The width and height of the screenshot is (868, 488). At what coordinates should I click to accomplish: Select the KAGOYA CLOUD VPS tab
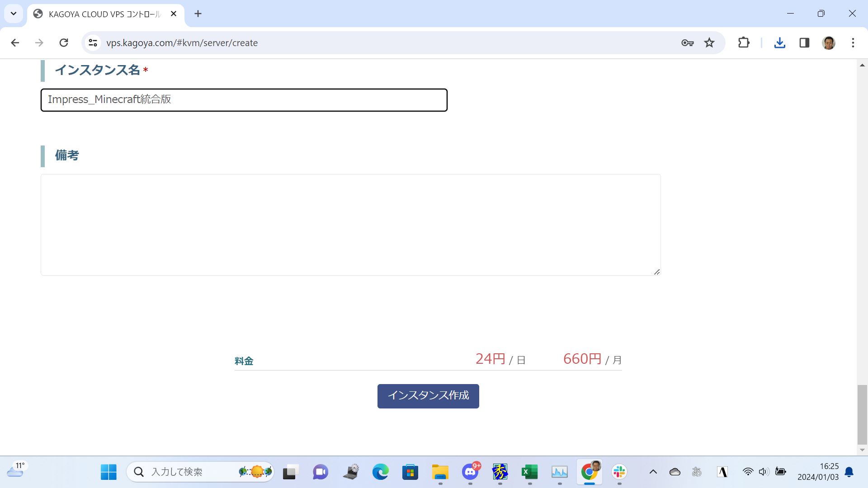point(104,14)
